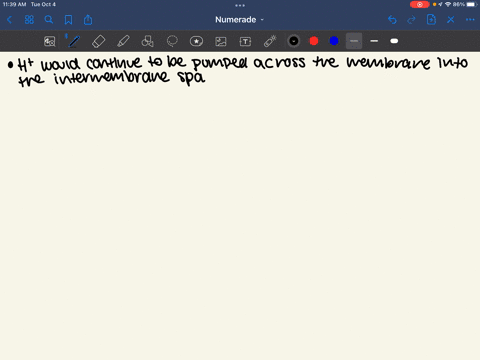Select the Highlighter tool

coord(123,41)
